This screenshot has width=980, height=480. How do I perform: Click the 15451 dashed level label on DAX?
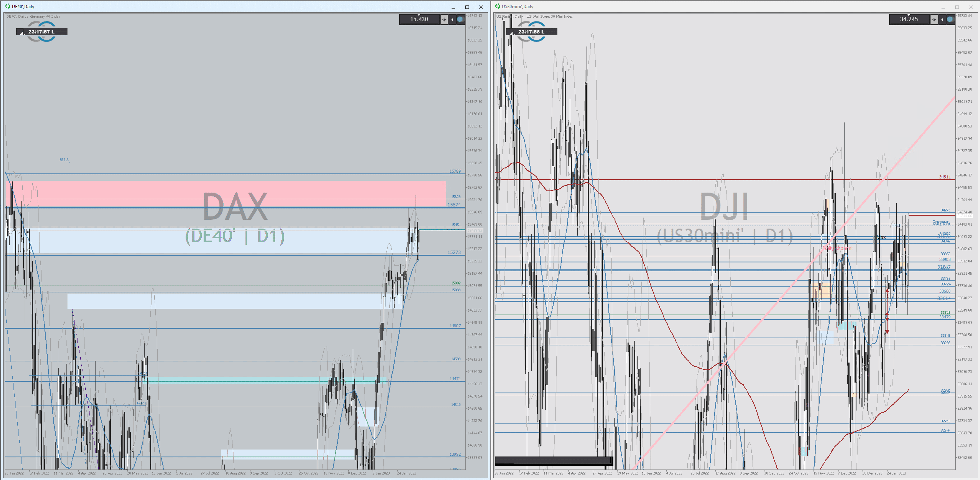tap(456, 225)
